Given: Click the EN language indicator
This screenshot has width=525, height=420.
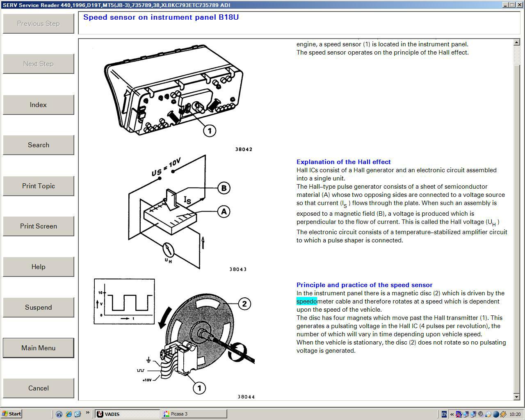Looking at the screenshot, I should [x=444, y=414].
